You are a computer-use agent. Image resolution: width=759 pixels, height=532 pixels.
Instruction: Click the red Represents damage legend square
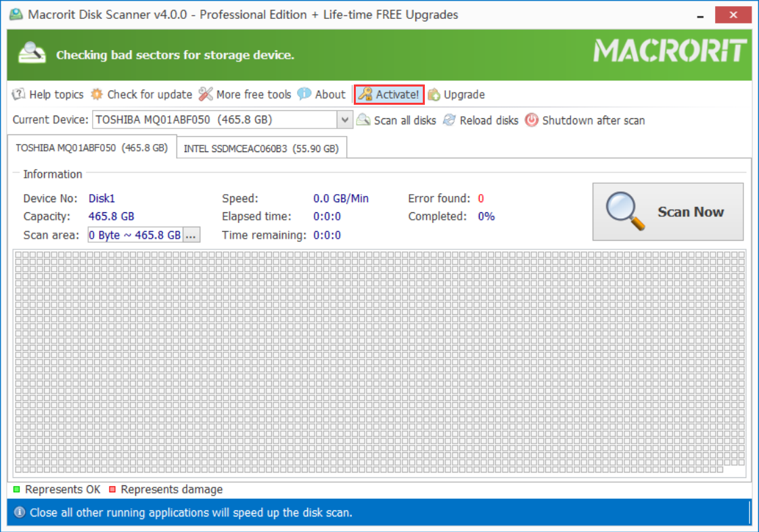point(112,489)
